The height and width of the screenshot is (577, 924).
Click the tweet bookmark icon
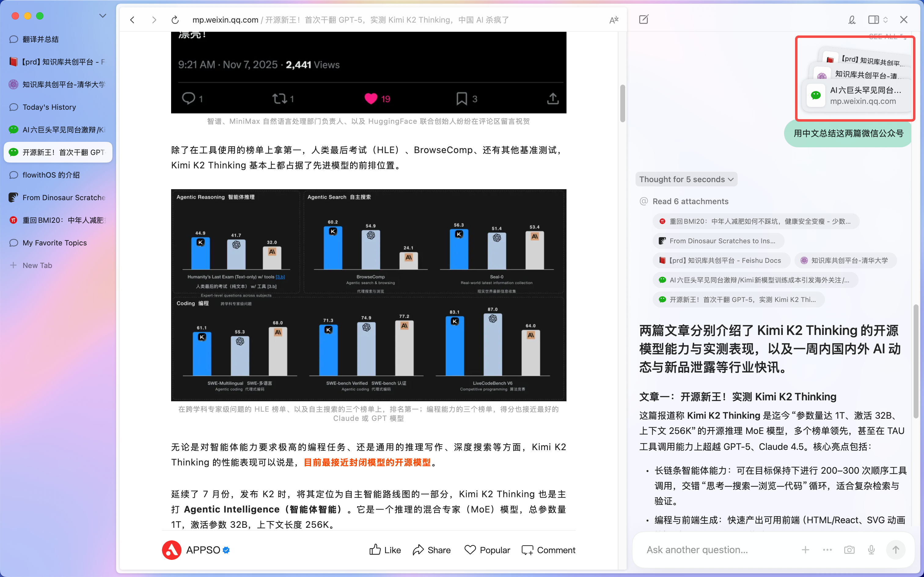click(x=462, y=99)
